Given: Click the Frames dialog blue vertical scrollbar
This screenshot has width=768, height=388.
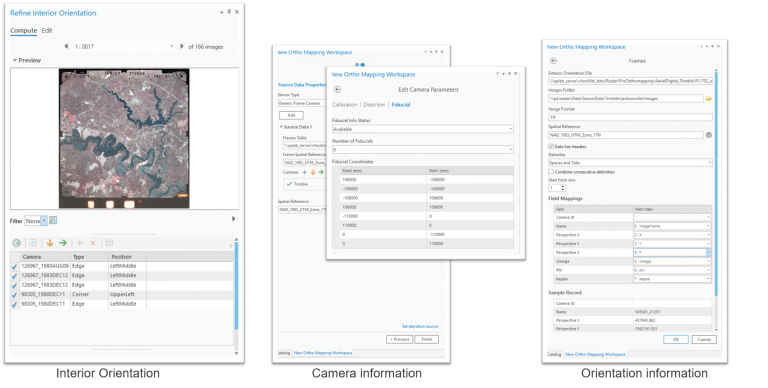Looking at the screenshot, I should (716, 184).
